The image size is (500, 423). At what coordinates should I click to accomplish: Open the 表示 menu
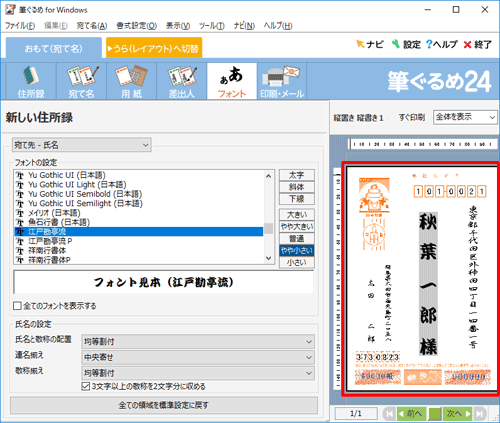(178, 26)
